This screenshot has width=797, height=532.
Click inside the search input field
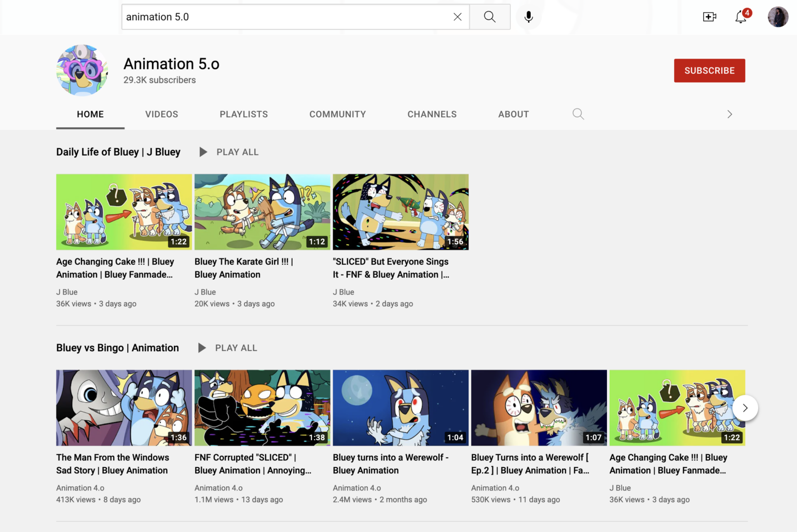point(291,17)
